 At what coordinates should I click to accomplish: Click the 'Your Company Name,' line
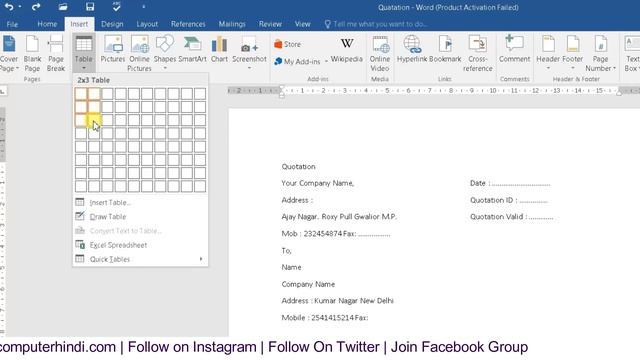click(x=318, y=183)
